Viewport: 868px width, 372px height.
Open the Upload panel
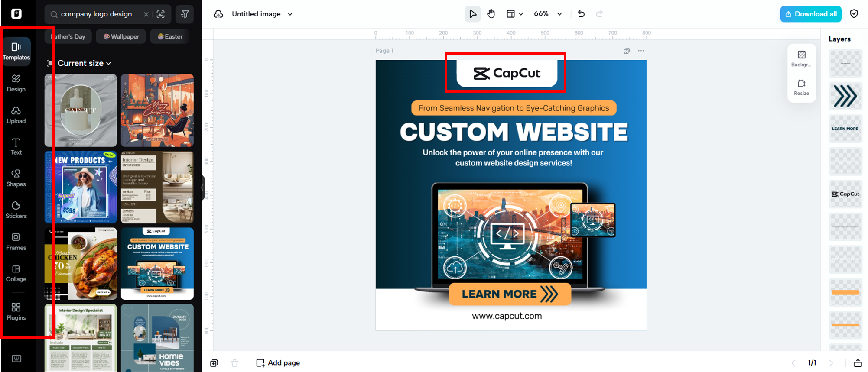pos(16,115)
